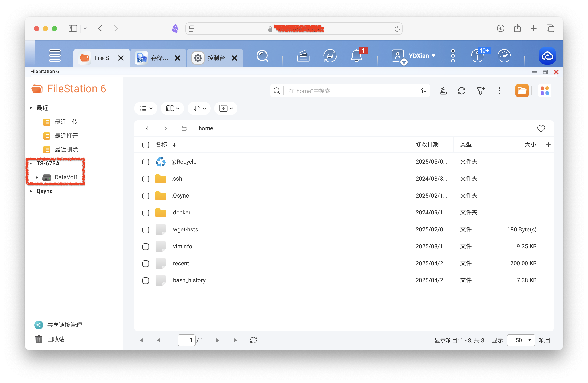Collapse the 最近 tree section
The width and height of the screenshot is (588, 383).
point(31,108)
